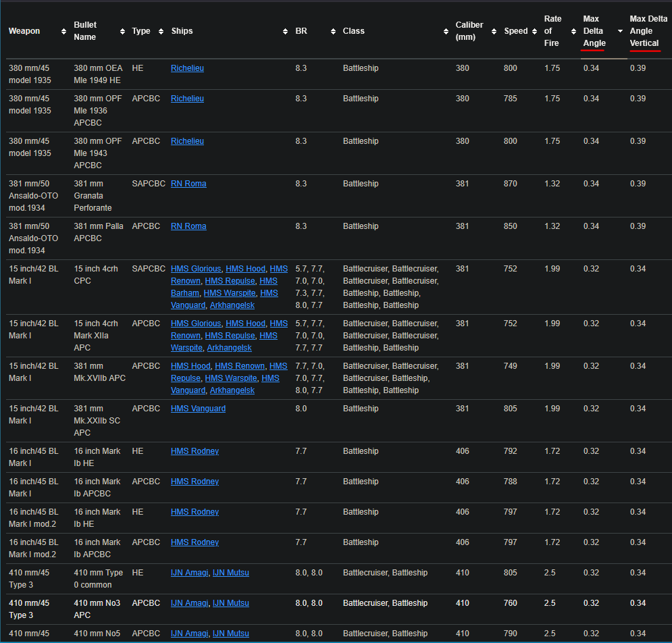Sort by BR column sort arrows
The image size is (672, 643).
tap(334, 31)
